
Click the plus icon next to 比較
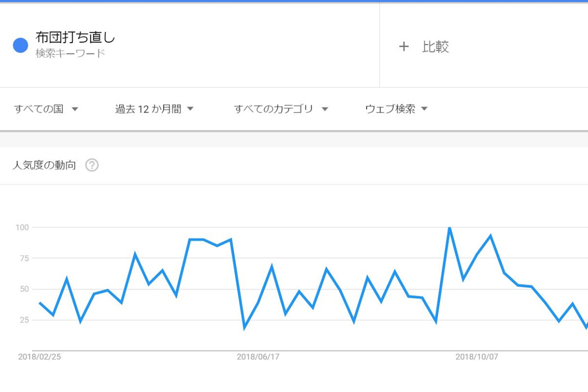coord(404,47)
